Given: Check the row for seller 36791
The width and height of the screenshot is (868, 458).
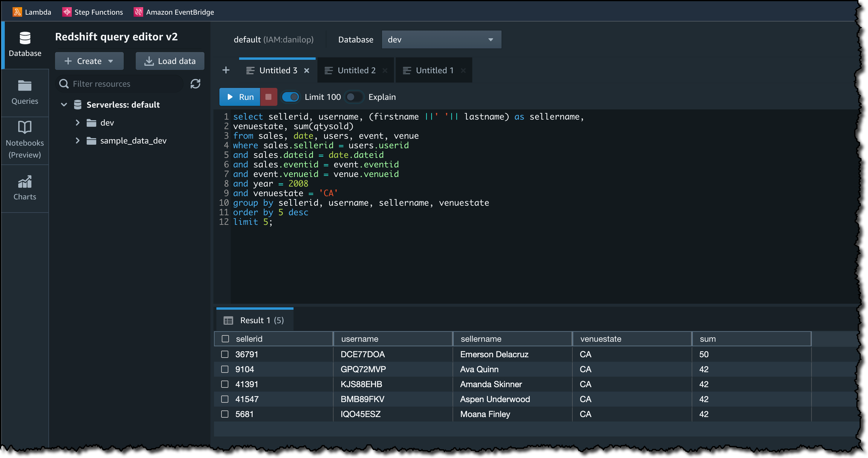Looking at the screenshot, I should [x=224, y=354].
